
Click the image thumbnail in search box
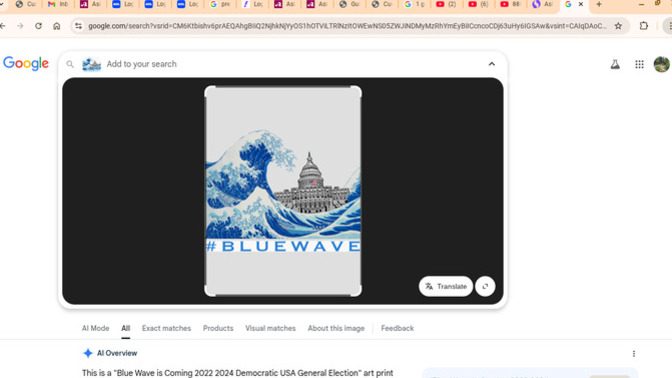91,64
